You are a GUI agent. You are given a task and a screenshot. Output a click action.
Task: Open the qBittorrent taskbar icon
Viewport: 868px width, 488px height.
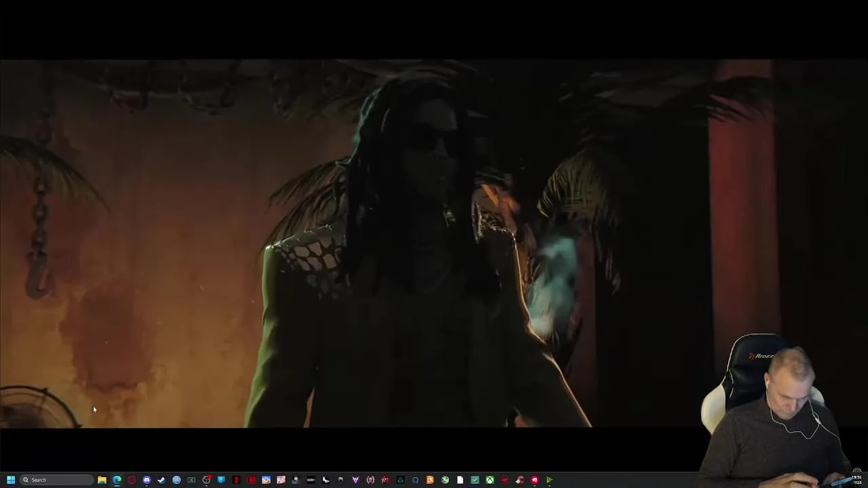176,480
